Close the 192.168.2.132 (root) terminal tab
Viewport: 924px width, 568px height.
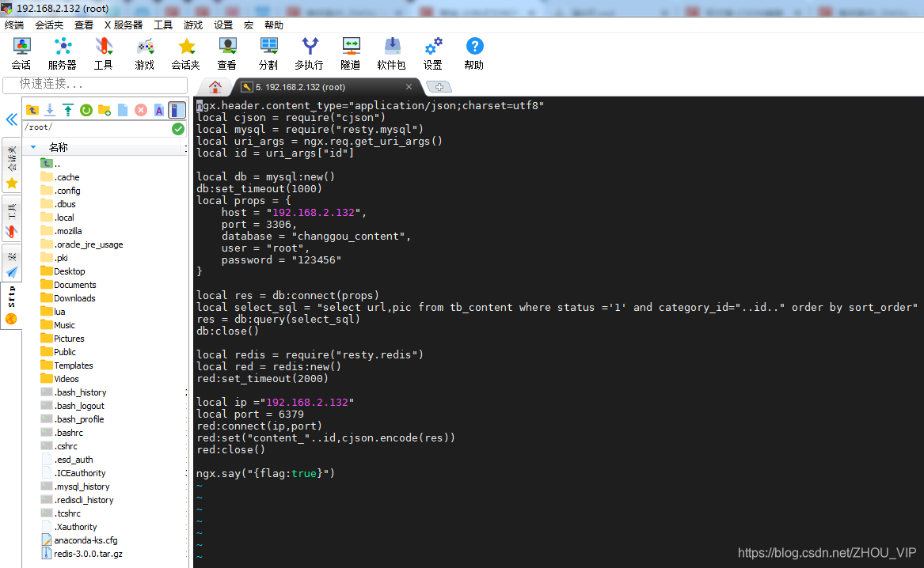tap(409, 86)
